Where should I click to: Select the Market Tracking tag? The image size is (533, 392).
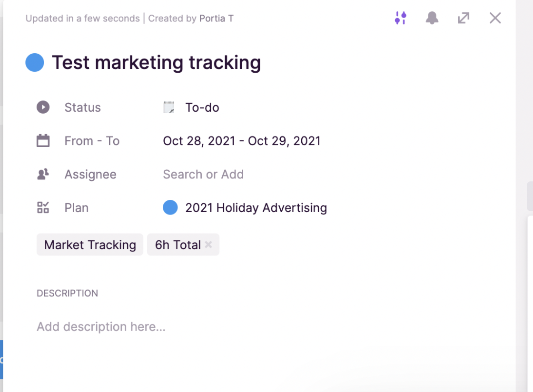pos(90,245)
